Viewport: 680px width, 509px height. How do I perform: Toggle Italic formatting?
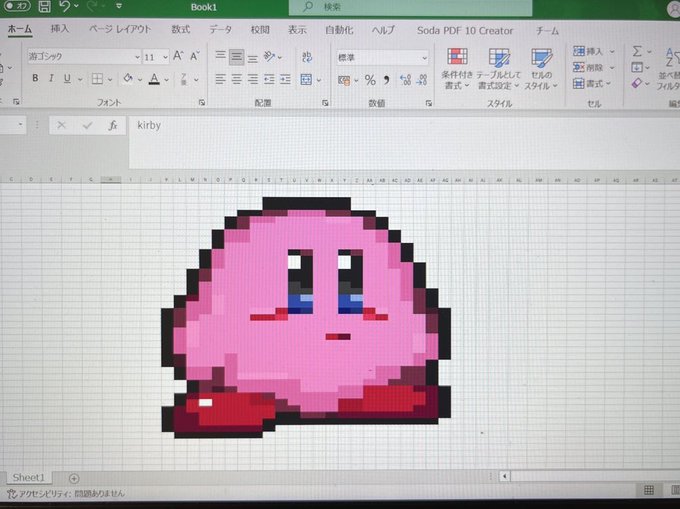pyautogui.click(x=51, y=78)
